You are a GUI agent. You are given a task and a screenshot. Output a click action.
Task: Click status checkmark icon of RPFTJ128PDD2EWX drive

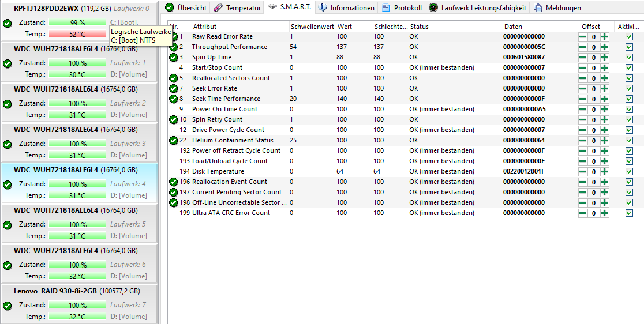coord(7,23)
